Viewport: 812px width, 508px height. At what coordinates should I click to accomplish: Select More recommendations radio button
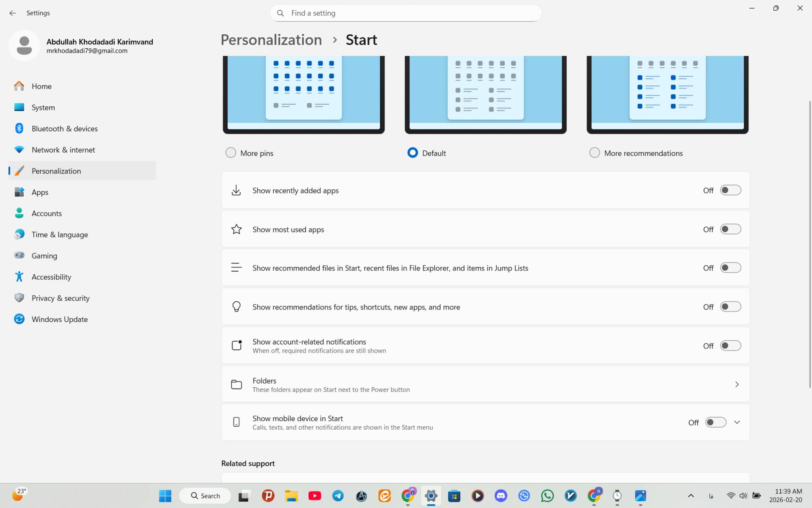point(594,153)
